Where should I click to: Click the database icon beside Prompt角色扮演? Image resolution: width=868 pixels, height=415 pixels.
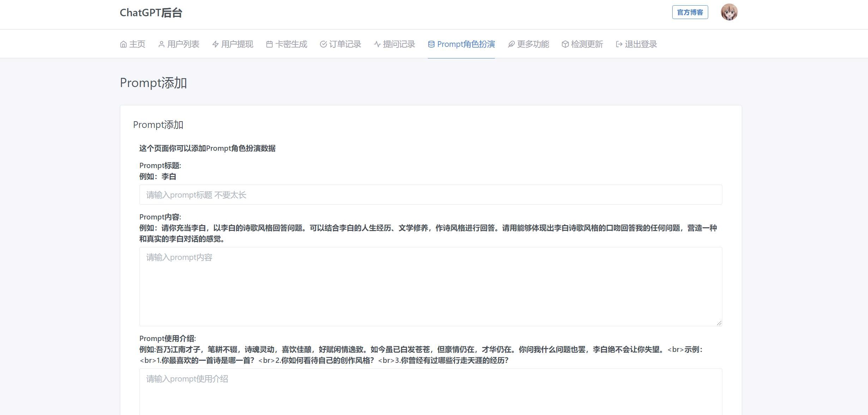431,44
